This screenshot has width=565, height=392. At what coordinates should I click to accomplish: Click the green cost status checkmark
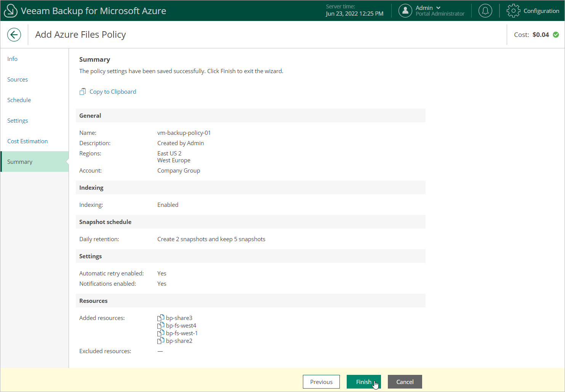556,35
